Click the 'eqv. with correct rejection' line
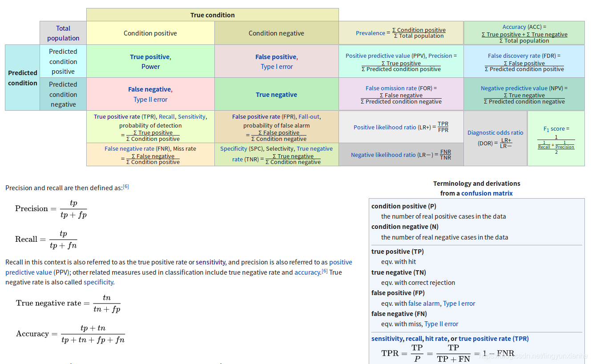Viewport: 592px width, 364px height. (x=418, y=283)
